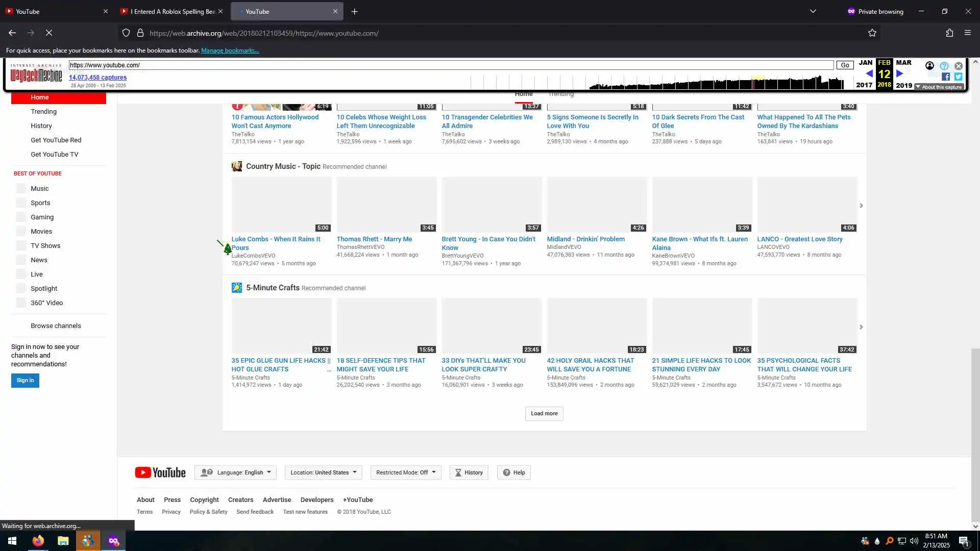Image resolution: width=980 pixels, height=551 pixels.
Task: Bookmark this page with star icon
Action: tap(872, 33)
